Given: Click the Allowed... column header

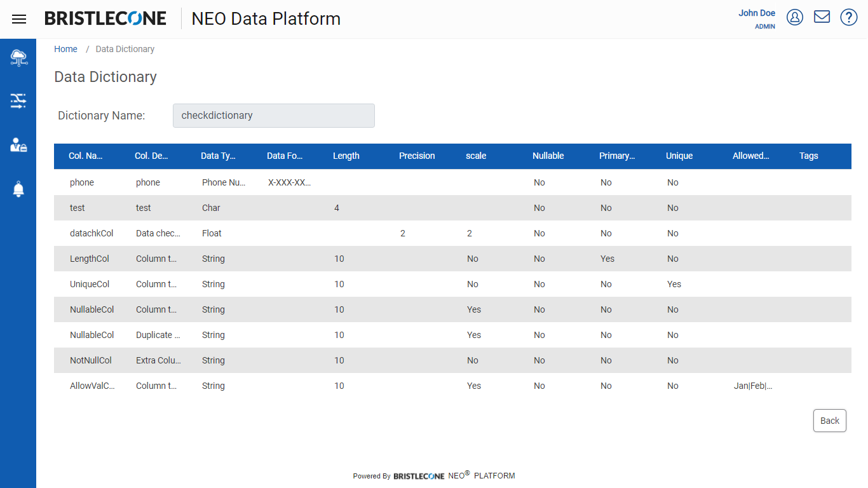Looking at the screenshot, I should pyautogui.click(x=751, y=156).
